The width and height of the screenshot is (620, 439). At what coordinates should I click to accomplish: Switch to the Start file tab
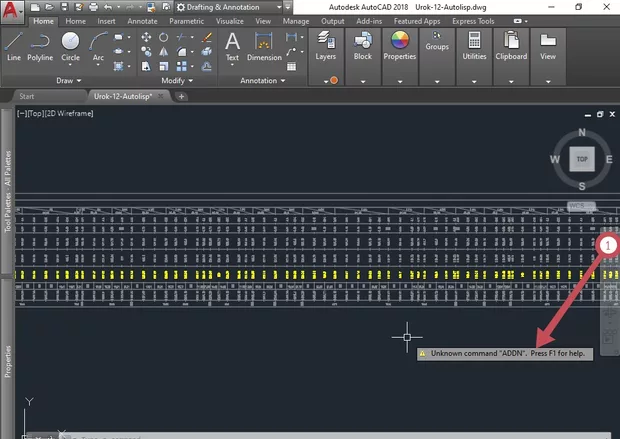pos(27,96)
